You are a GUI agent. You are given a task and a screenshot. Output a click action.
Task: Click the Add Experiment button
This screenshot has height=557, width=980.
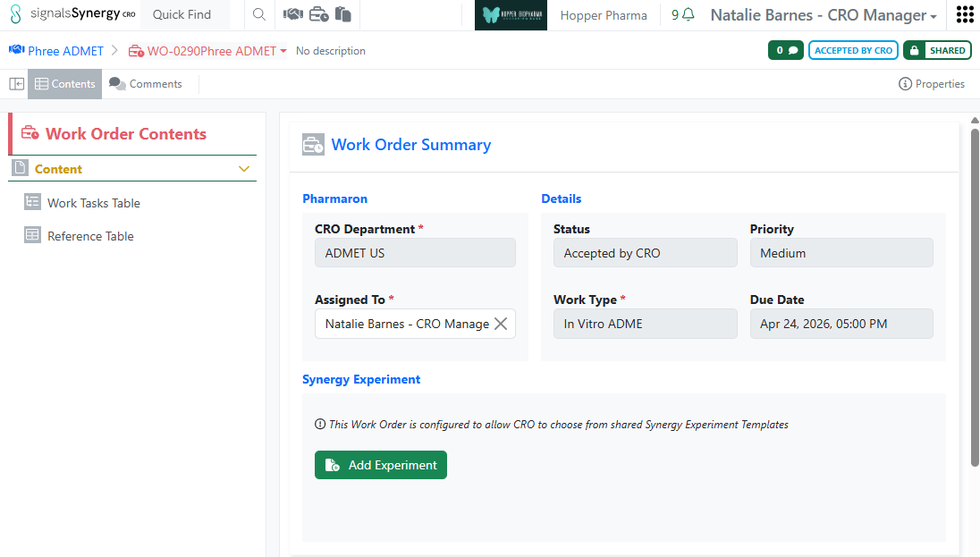pos(380,465)
